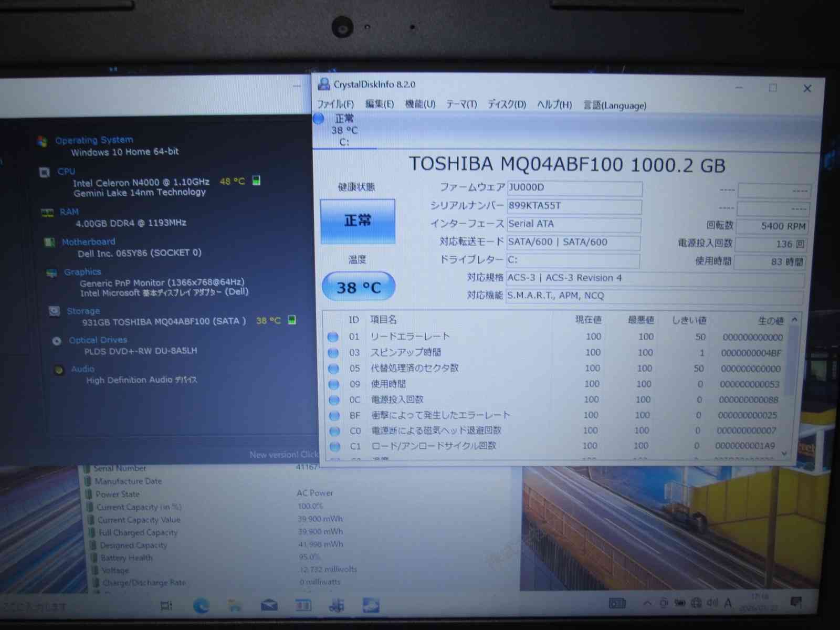Click the 正常 health status button

click(x=358, y=221)
